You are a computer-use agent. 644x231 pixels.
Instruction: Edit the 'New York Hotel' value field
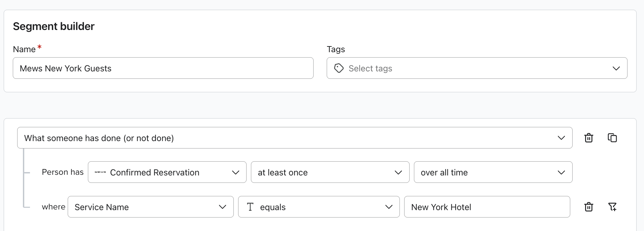click(x=487, y=207)
